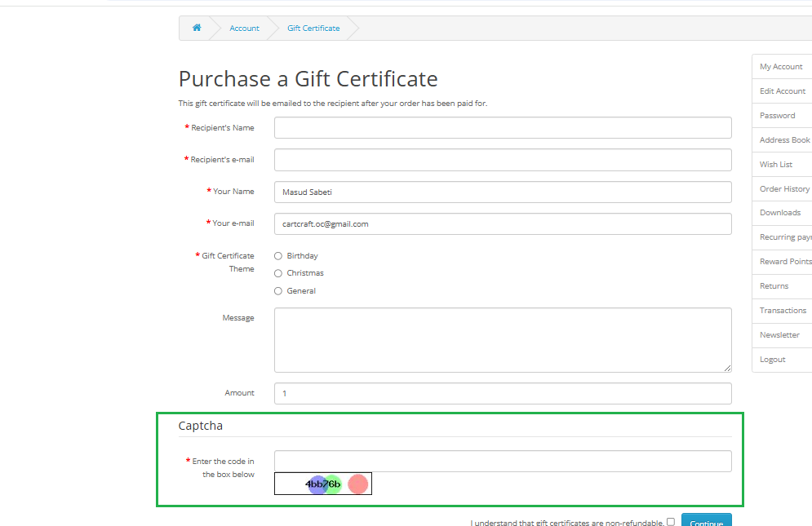This screenshot has width=812, height=526.
Task: Open the Returns page
Action: tap(774, 285)
